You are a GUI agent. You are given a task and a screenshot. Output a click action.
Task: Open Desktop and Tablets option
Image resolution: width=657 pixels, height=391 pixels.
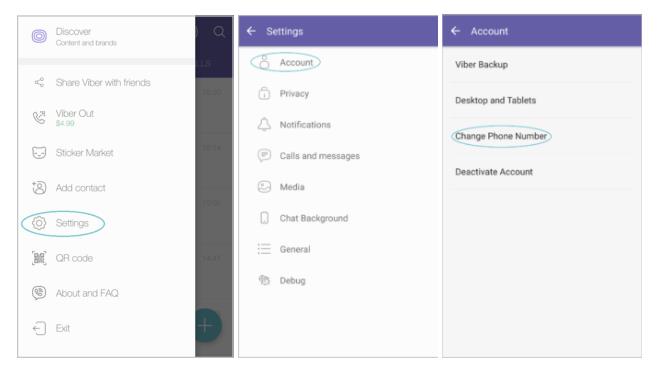[x=495, y=100]
